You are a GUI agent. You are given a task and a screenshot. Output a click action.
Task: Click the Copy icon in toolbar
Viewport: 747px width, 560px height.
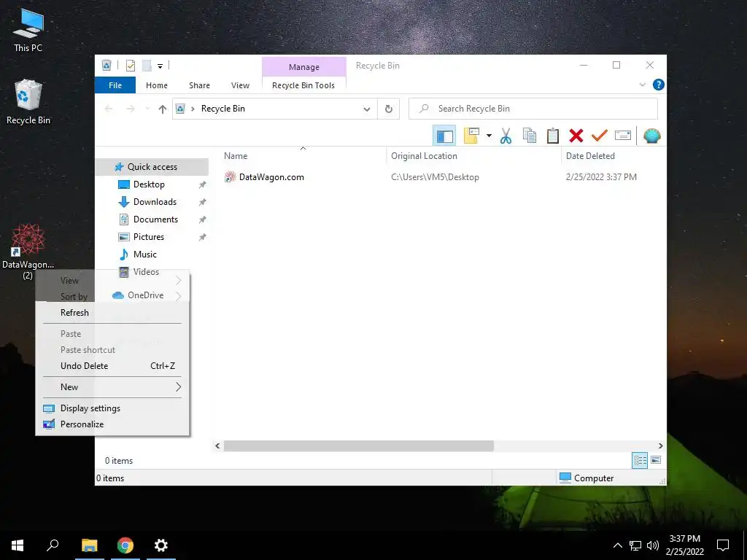tap(530, 136)
